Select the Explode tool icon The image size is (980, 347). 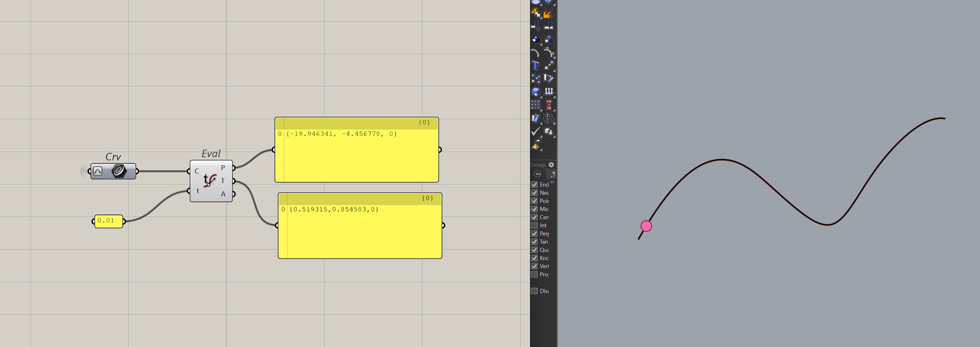tap(548, 13)
